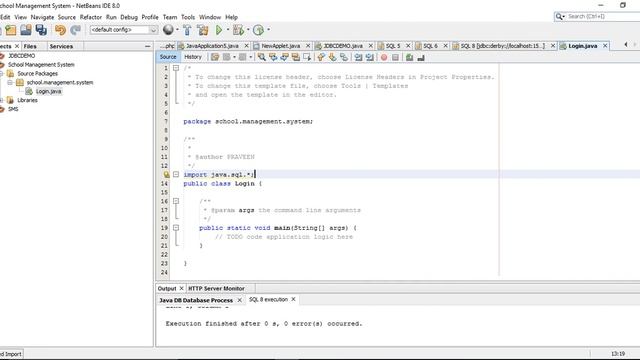Image resolution: width=640 pixels, height=360 pixels.
Task: Open the Window menu
Action: click(210, 17)
